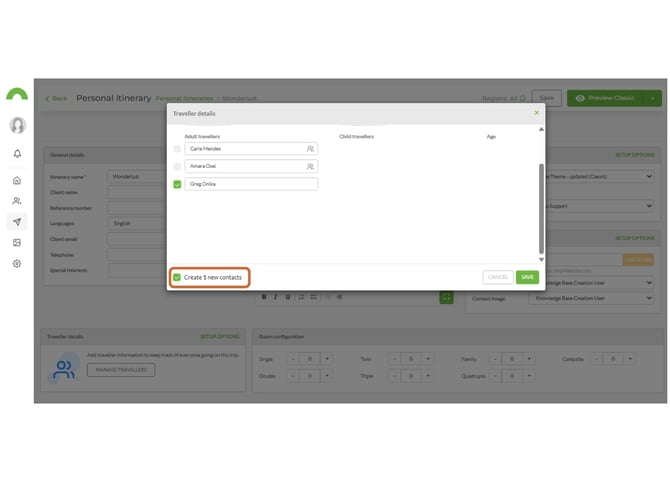The image size is (670, 482).
Task: Increase the Family room count
Action: [529, 359]
